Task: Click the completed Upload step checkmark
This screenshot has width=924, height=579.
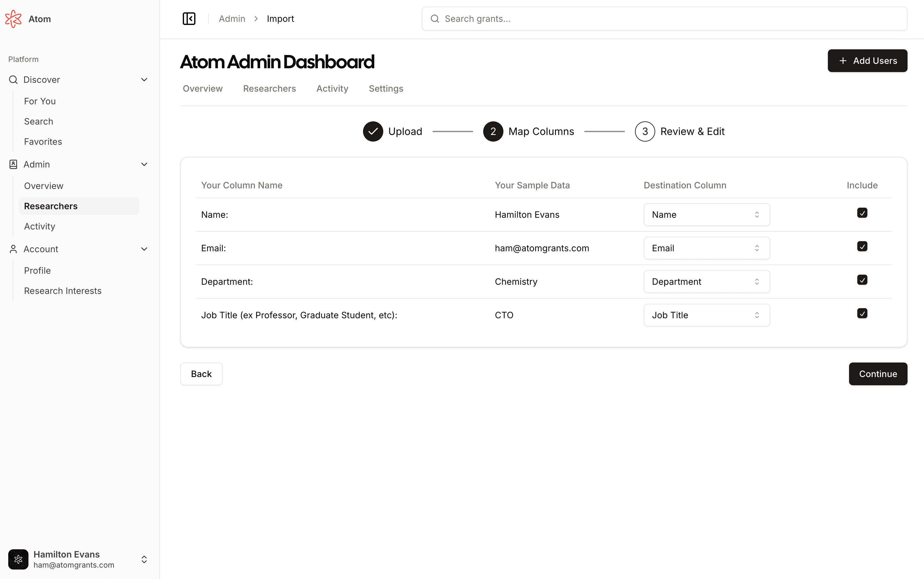Action: pos(373,131)
